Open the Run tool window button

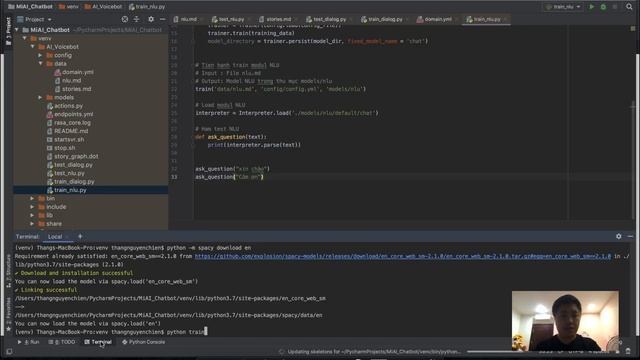pyautogui.click(x=29, y=342)
